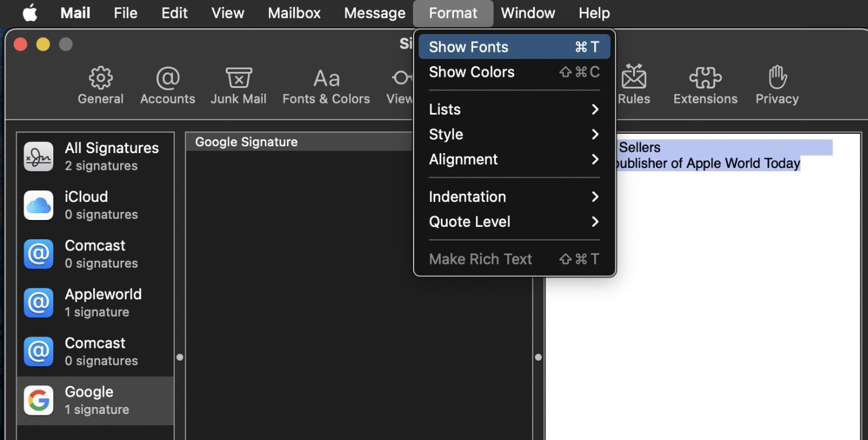
Task: Choose Show Fonts from Format menu
Action: 514,47
